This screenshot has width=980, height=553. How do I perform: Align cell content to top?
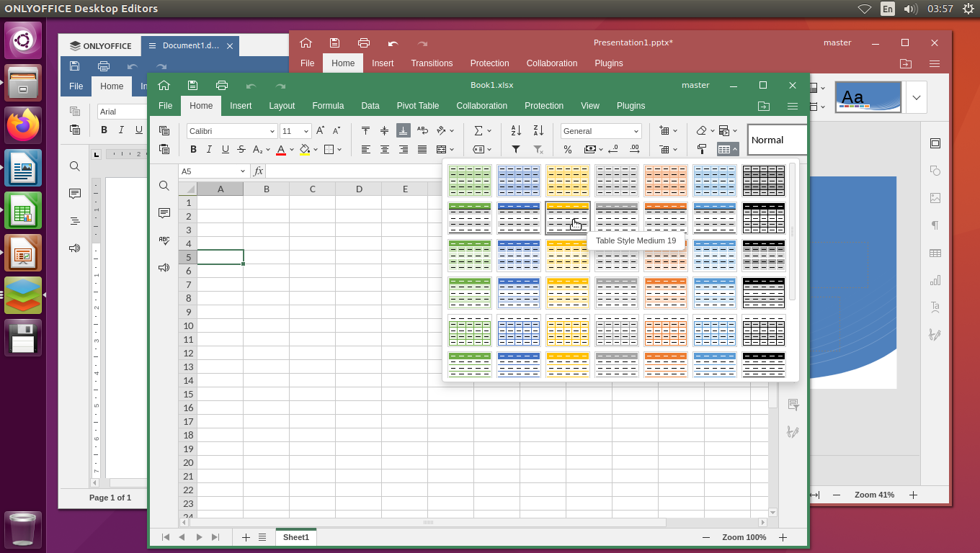[x=366, y=131]
